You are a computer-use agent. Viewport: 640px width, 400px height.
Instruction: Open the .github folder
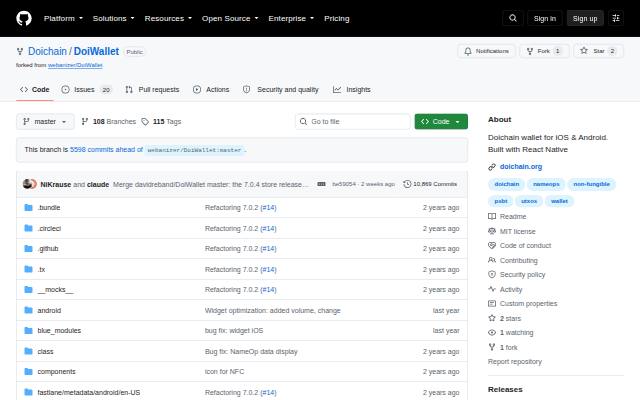click(48, 249)
